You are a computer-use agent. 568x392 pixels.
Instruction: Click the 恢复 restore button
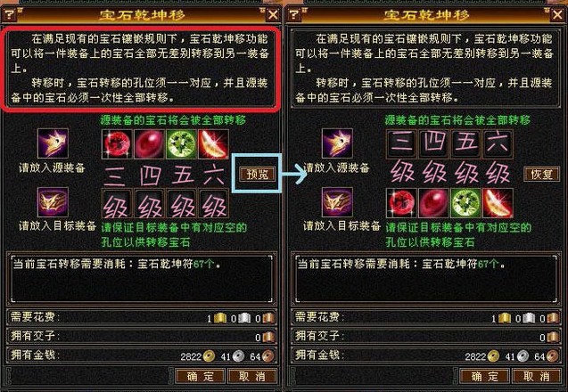[x=541, y=174]
